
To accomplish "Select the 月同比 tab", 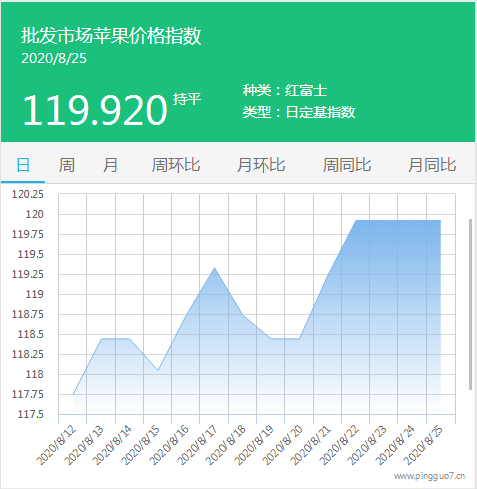I will coord(432,165).
